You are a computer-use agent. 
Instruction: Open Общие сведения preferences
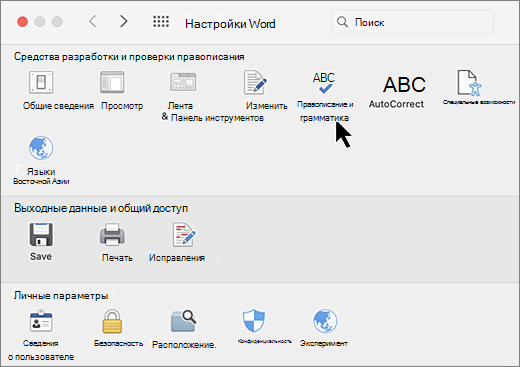(x=41, y=82)
